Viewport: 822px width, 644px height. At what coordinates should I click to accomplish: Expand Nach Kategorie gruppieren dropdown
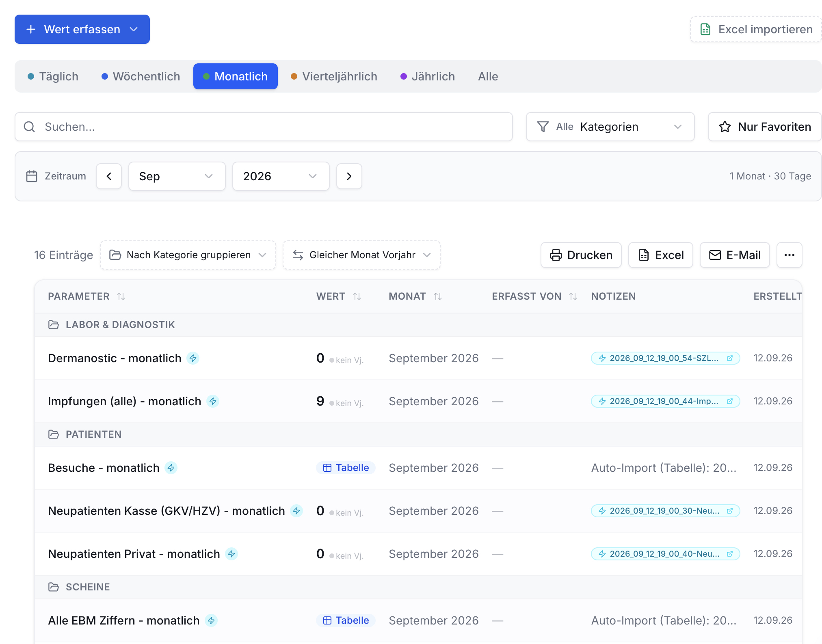[188, 255]
